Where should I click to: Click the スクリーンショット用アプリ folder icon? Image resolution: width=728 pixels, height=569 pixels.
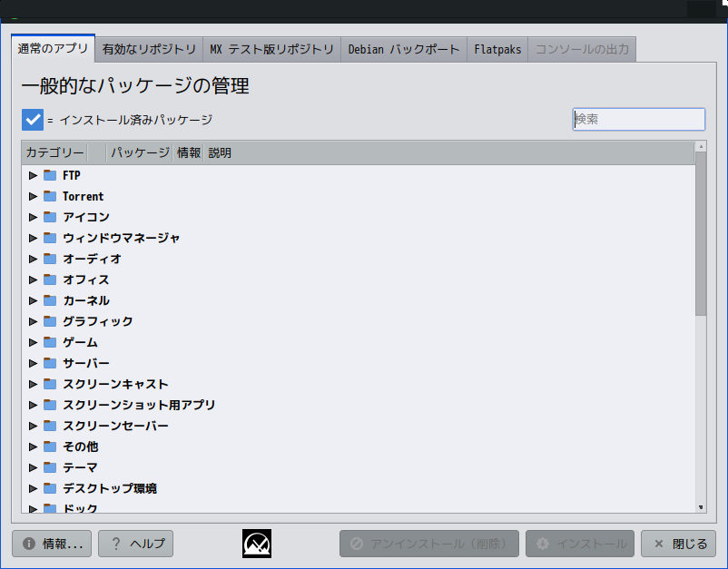coord(50,405)
